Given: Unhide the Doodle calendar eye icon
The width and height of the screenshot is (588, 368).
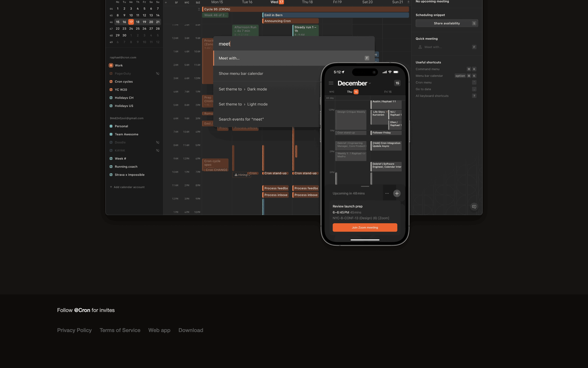Looking at the screenshot, I should point(158,142).
